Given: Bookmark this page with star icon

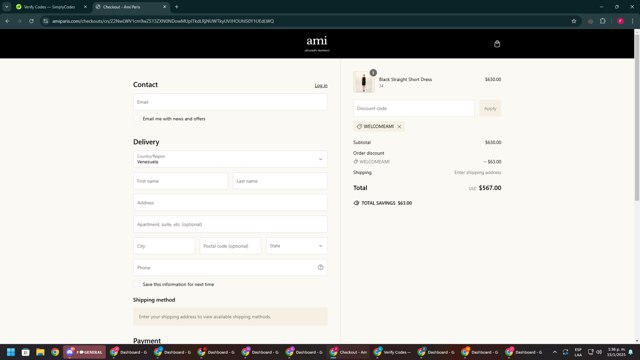Looking at the screenshot, I should (x=573, y=21).
